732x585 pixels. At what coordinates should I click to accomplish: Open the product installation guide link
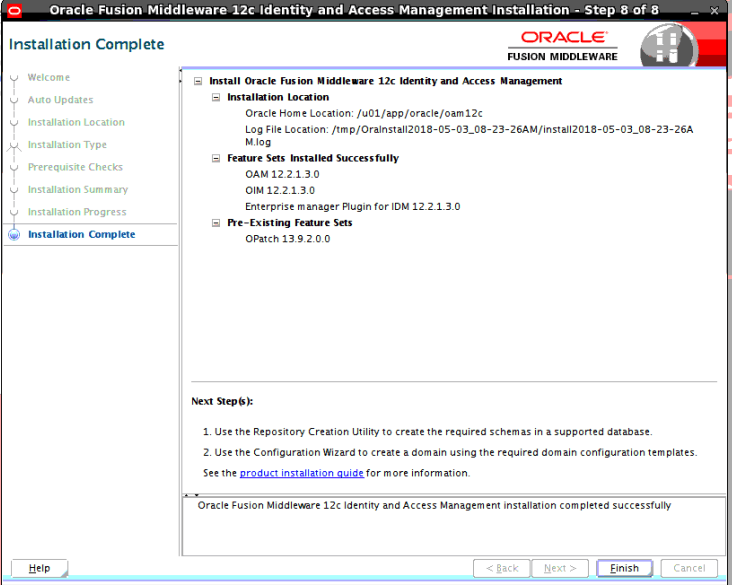[302, 473]
